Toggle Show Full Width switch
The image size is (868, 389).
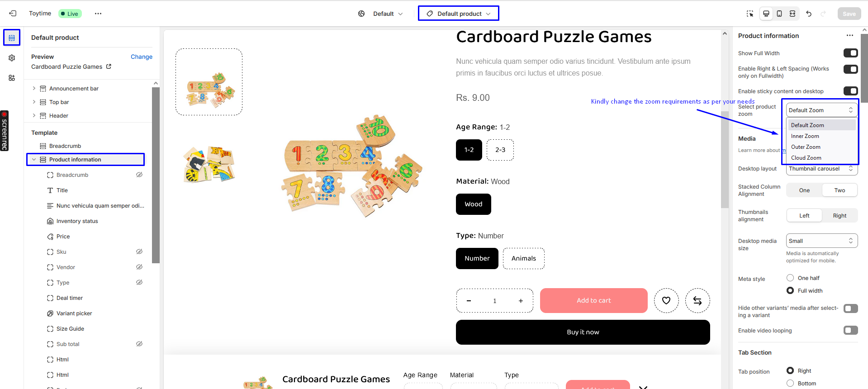pyautogui.click(x=850, y=53)
